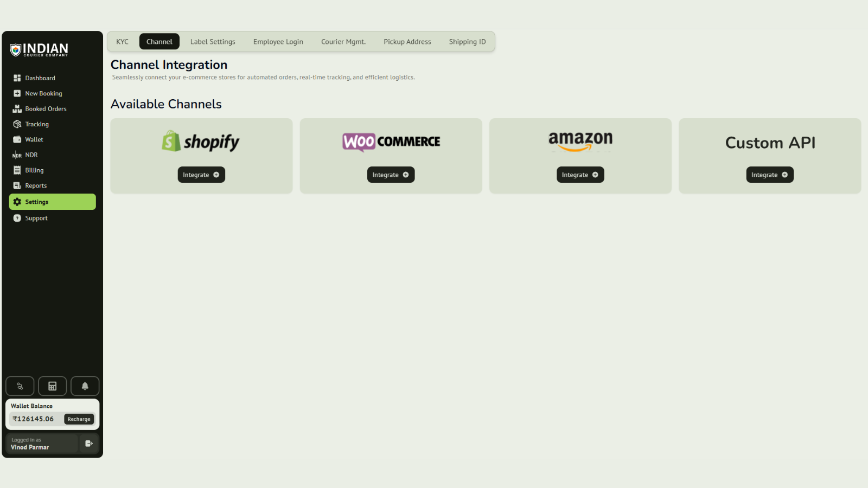Click the logout icon next to Vinod Parmar

point(89,444)
